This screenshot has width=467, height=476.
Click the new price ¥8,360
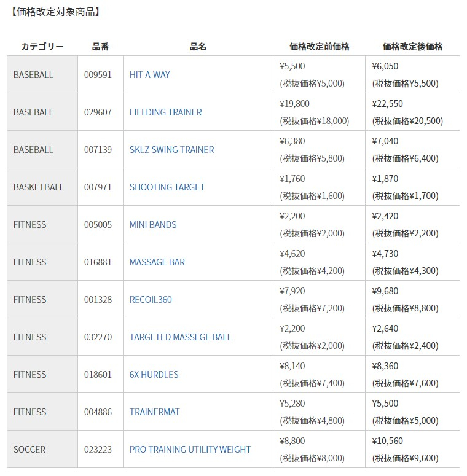pos(385,366)
